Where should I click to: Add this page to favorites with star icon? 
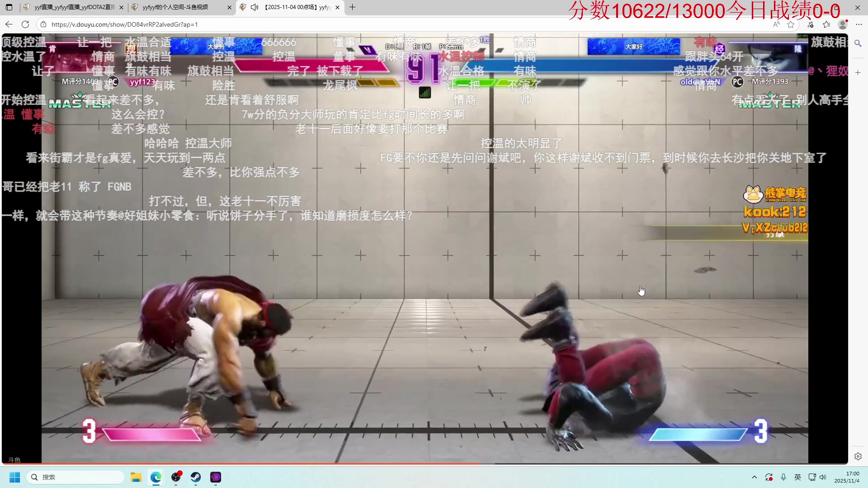click(x=791, y=24)
